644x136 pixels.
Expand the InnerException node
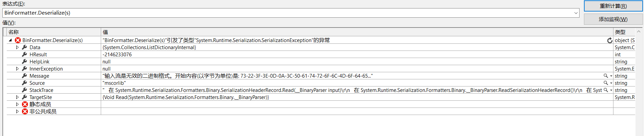(x=17, y=69)
